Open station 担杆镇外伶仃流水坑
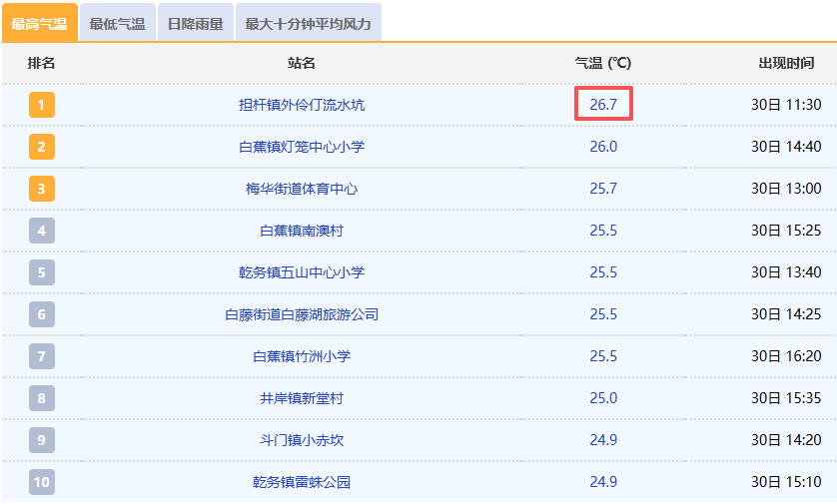 302,105
